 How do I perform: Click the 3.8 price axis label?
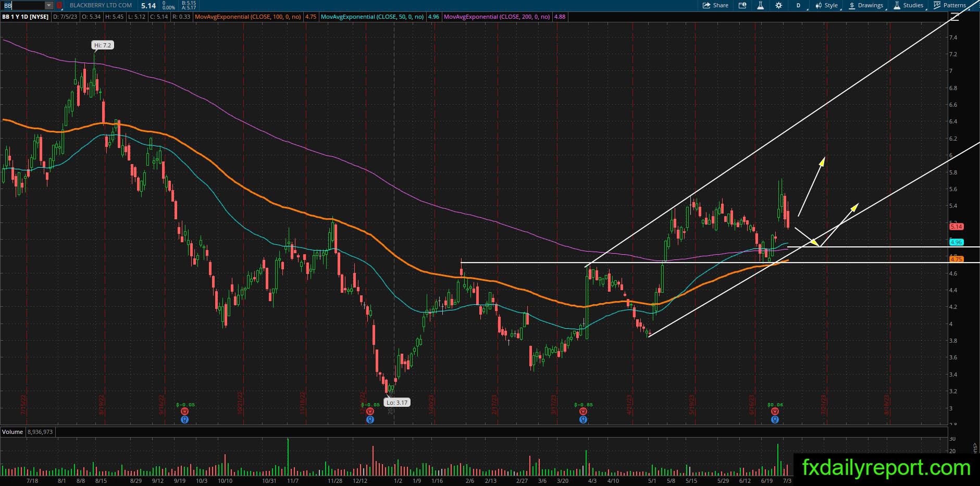coord(953,341)
